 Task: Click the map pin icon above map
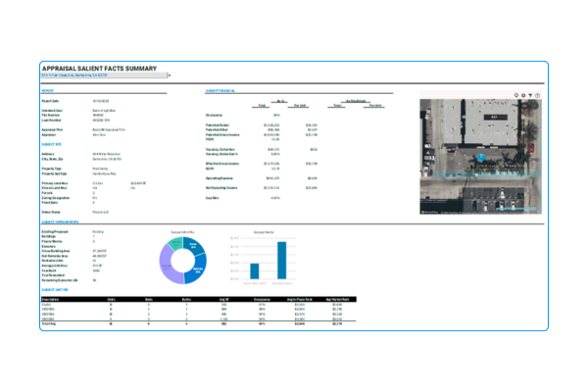point(516,95)
